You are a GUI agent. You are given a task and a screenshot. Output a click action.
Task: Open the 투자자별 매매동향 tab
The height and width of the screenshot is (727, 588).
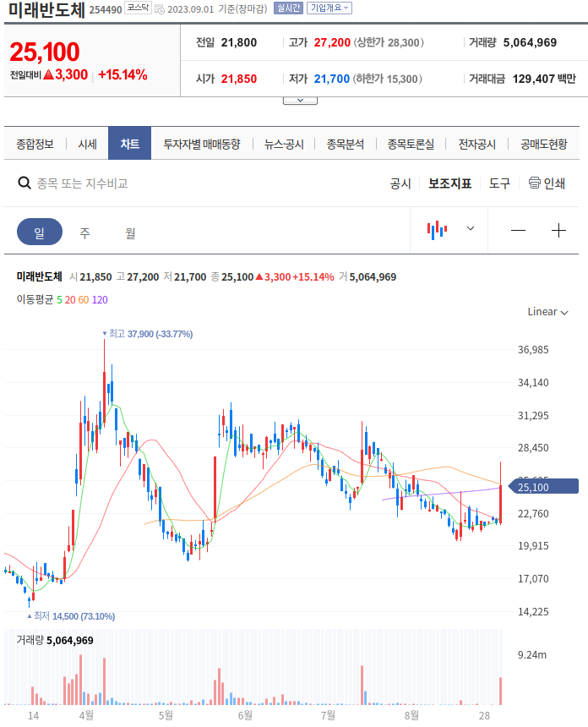[202, 144]
